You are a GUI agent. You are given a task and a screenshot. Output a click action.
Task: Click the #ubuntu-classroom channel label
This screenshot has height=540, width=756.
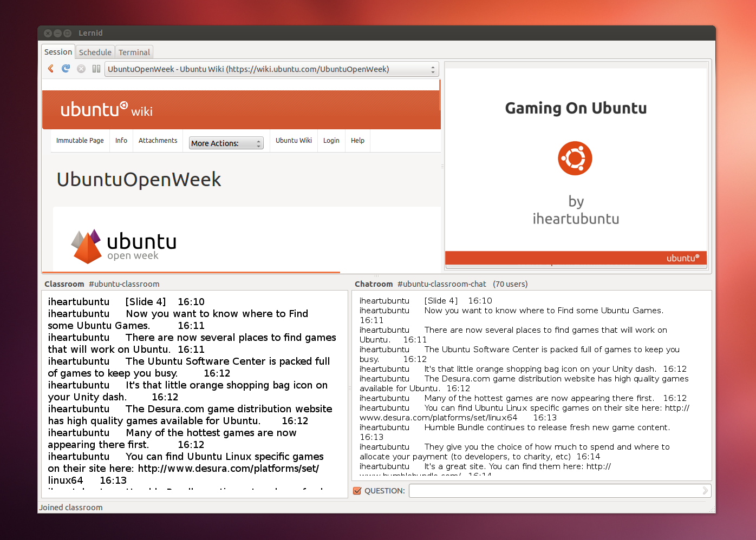point(124,284)
